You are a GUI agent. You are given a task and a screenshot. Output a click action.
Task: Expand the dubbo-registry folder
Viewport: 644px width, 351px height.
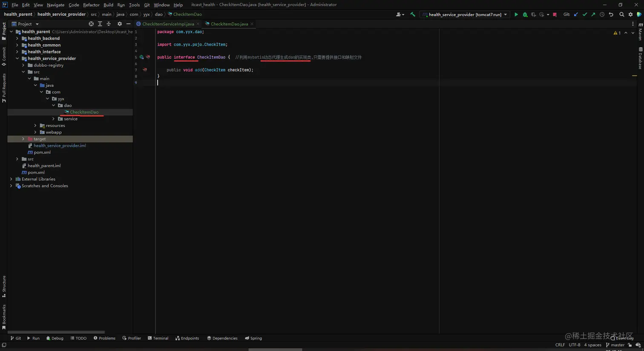click(x=23, y=65)
